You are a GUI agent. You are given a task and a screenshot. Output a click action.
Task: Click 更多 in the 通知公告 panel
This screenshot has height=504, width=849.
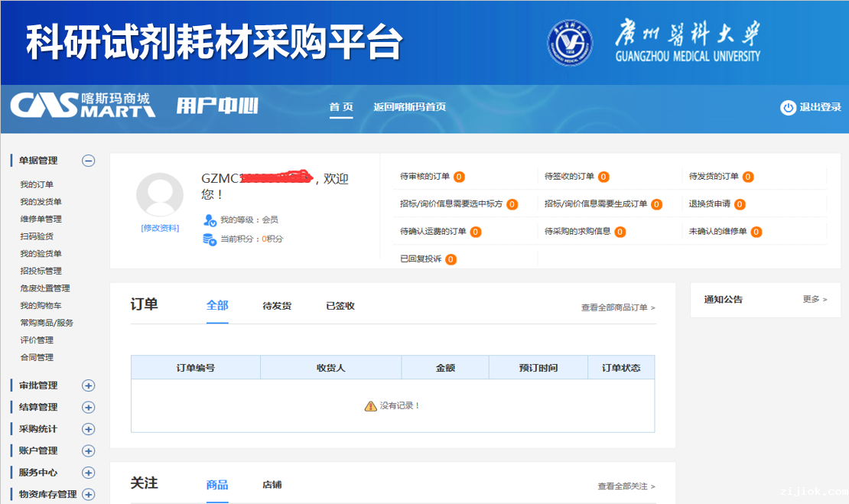(x=815, y=299)
